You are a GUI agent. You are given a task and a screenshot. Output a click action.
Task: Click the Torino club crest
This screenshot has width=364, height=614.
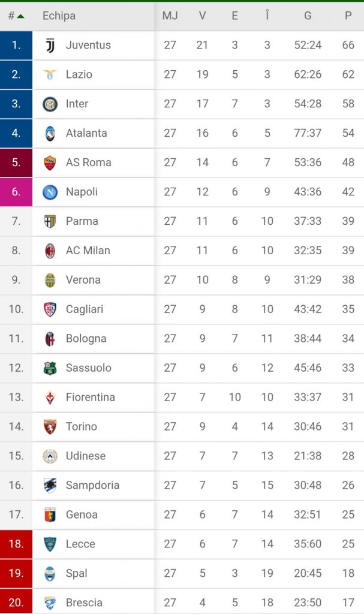point(50,427)
